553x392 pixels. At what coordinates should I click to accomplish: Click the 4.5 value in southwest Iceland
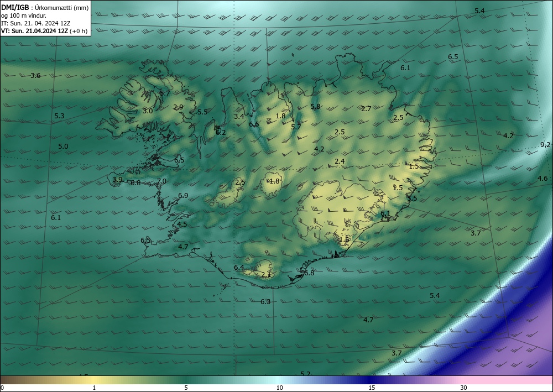[182, 224]
